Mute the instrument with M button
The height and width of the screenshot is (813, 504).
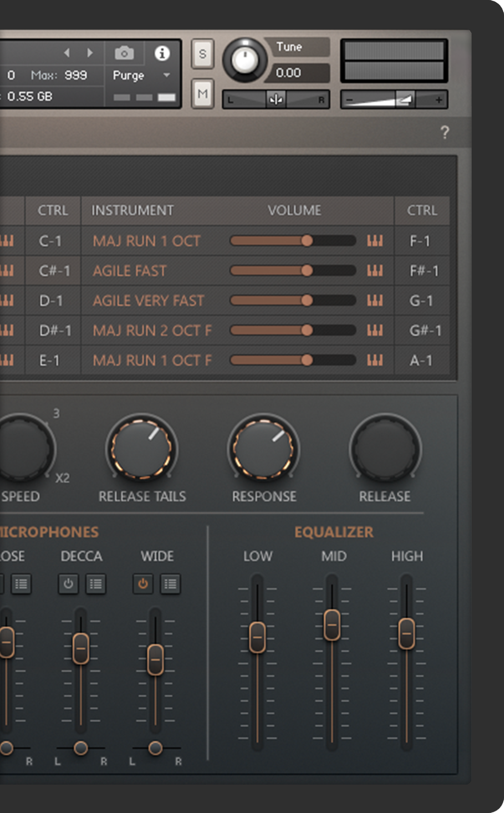pos(202,94)
